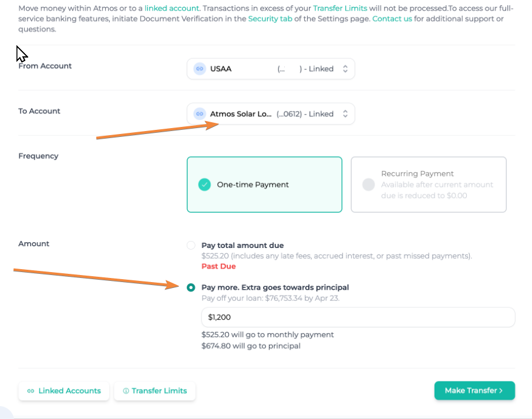Click the $1,200 amount input field
The width and height of the screenshot is (532, 419).
coord(358,317)
